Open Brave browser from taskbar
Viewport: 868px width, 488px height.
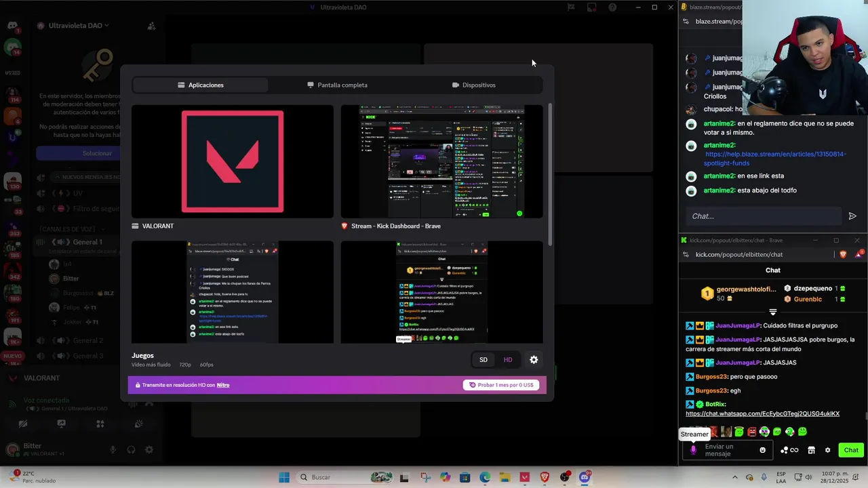545,477
